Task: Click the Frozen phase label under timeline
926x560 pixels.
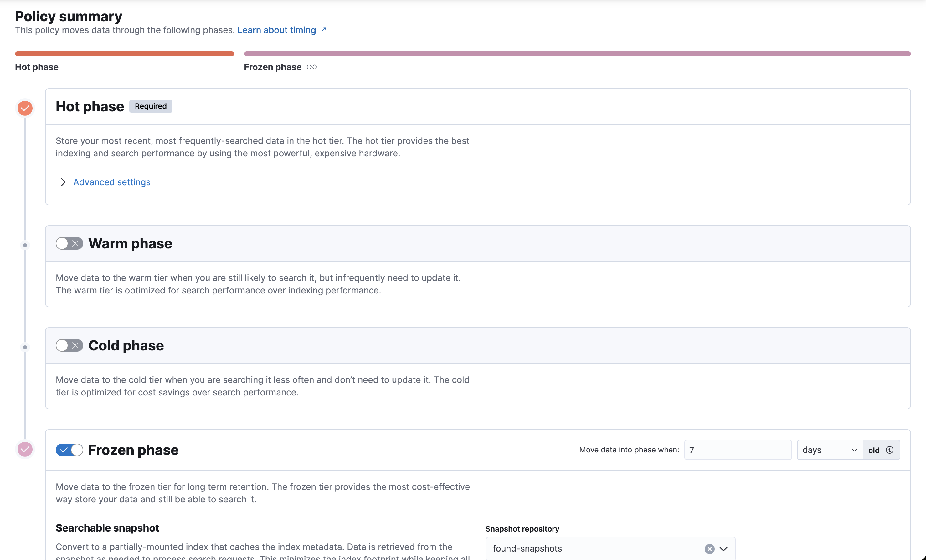Action: coord(272,67)
